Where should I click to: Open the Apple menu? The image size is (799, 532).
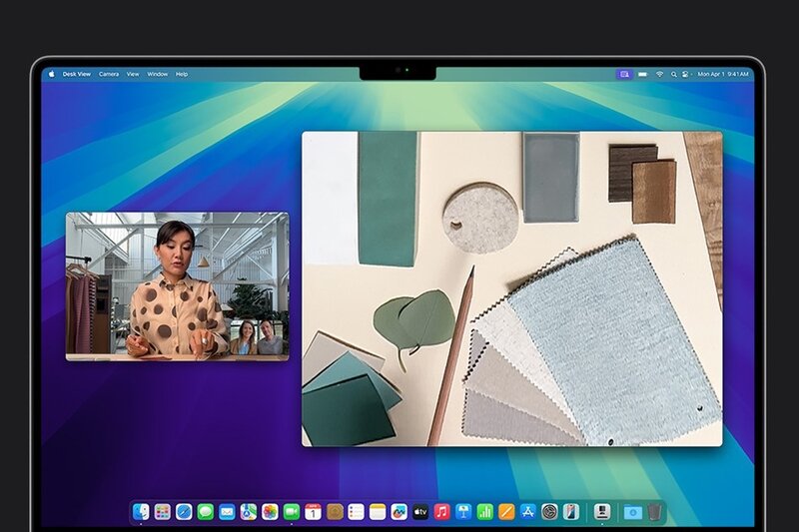pyautogui.click(x=51, y=74)
